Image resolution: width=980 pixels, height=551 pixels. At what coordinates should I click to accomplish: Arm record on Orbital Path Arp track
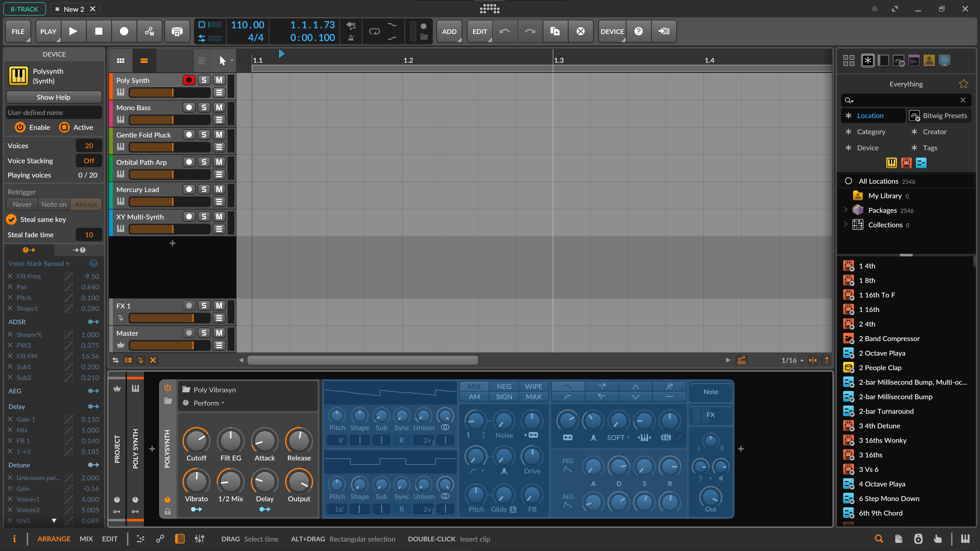(x=189, y=162)
